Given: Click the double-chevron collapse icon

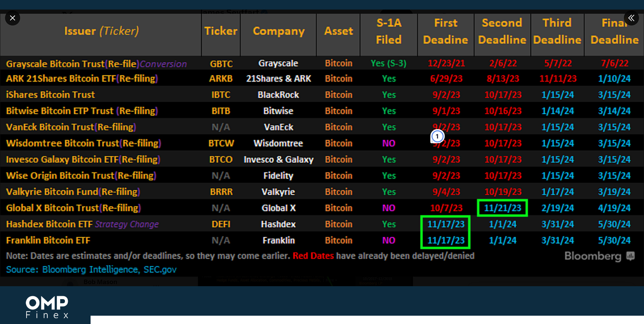Looking at the screenshot, I should pyautogui.click(x=631, y=18).
